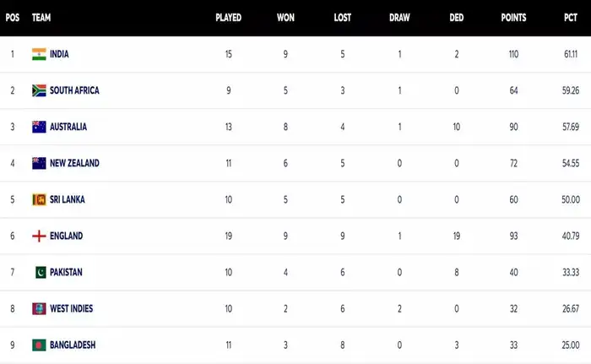Image resolution: width=591 pixels, height=364 pixels.
Task: Open the INDIA team name link
Action: [60, 54]
